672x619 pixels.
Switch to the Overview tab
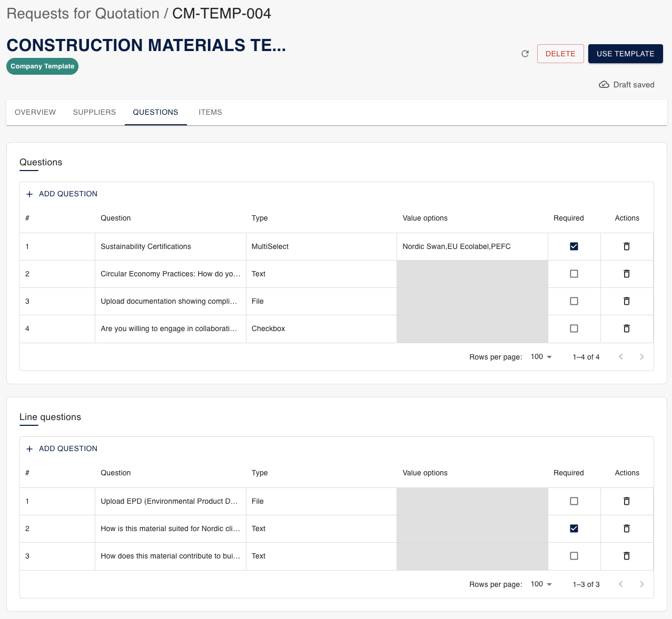(35, 112)
